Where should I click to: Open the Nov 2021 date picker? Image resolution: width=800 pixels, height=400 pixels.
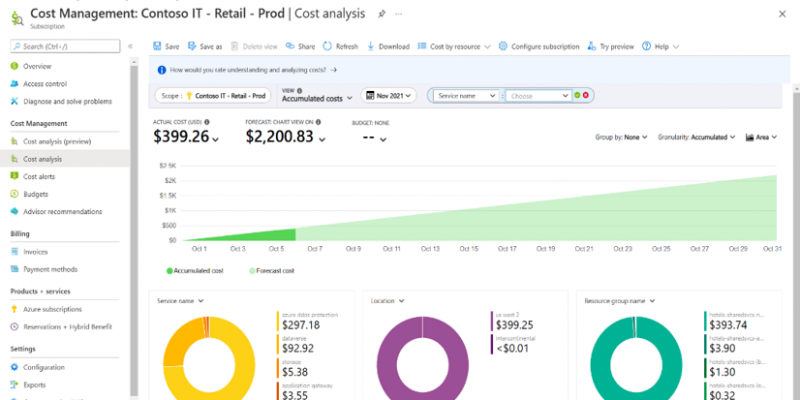coord(388,95)
